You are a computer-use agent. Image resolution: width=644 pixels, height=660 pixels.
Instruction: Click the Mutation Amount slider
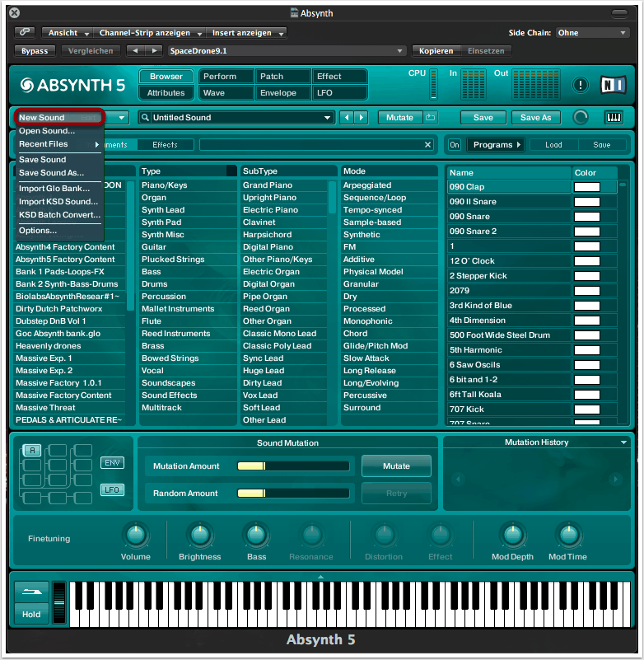(293, 466)
